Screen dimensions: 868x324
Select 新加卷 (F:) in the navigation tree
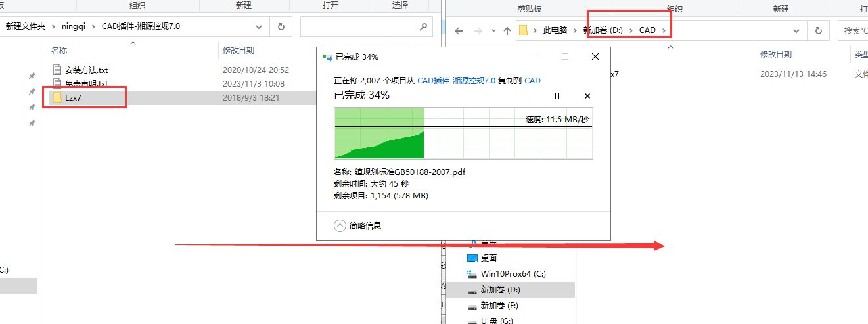point(500,306)
